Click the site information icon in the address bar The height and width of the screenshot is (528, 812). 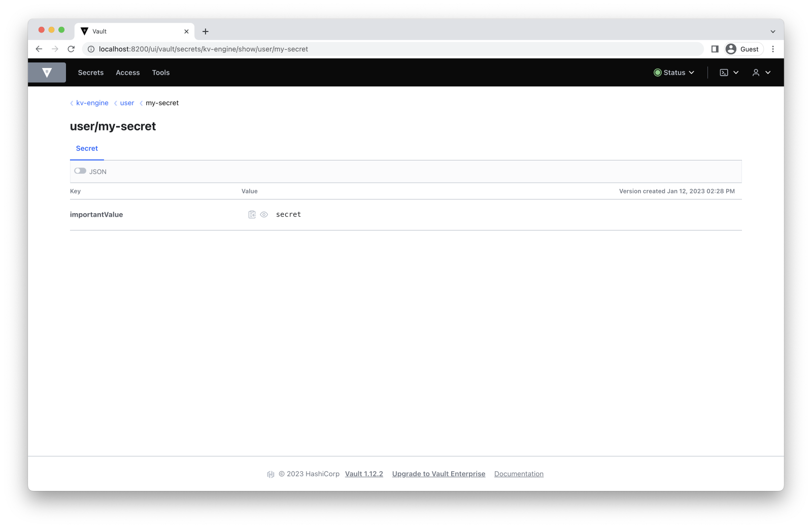pos(91,49)
